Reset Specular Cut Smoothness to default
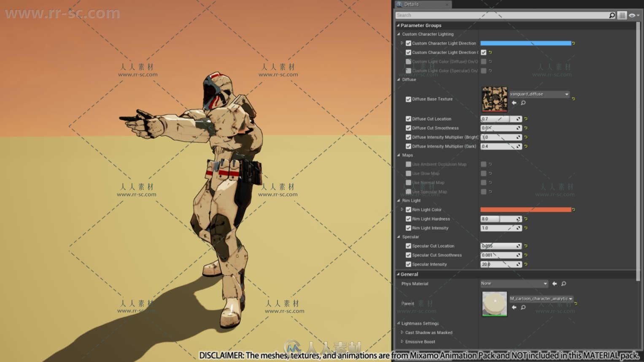The width and height of the screenshot is (644, 362). click(526, 255)
